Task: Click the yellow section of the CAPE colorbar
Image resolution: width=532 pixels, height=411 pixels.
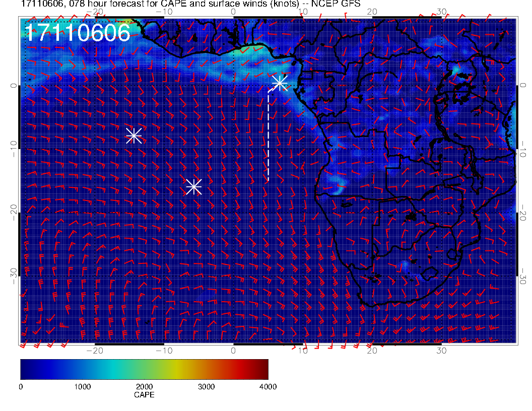Action: click(x=178, y=369)
